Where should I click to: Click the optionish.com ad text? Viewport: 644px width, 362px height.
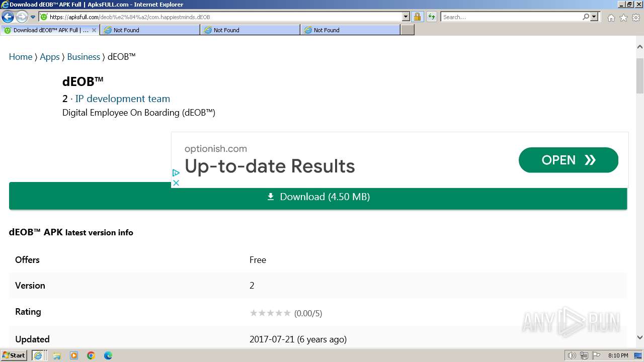coord(216,149)
